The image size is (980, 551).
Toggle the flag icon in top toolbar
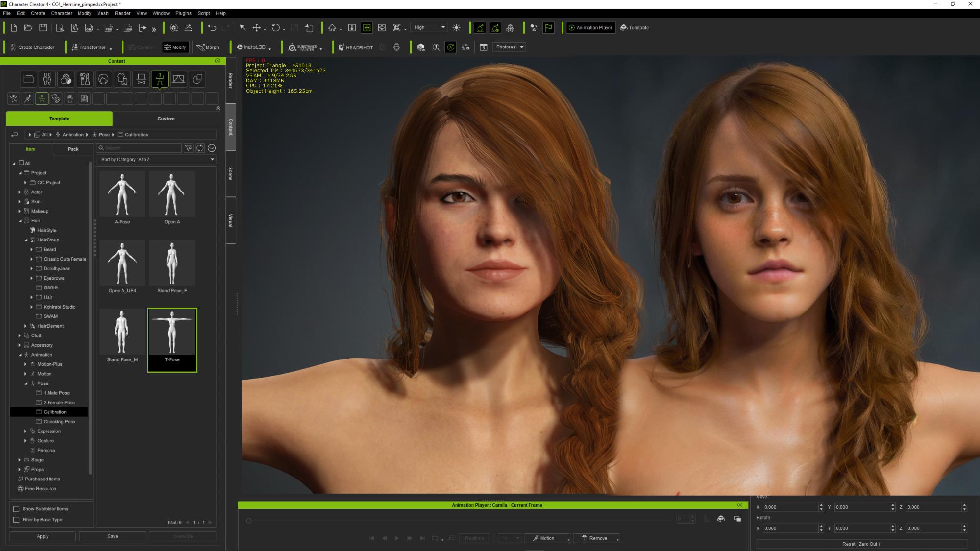click(x=549, y=28)
